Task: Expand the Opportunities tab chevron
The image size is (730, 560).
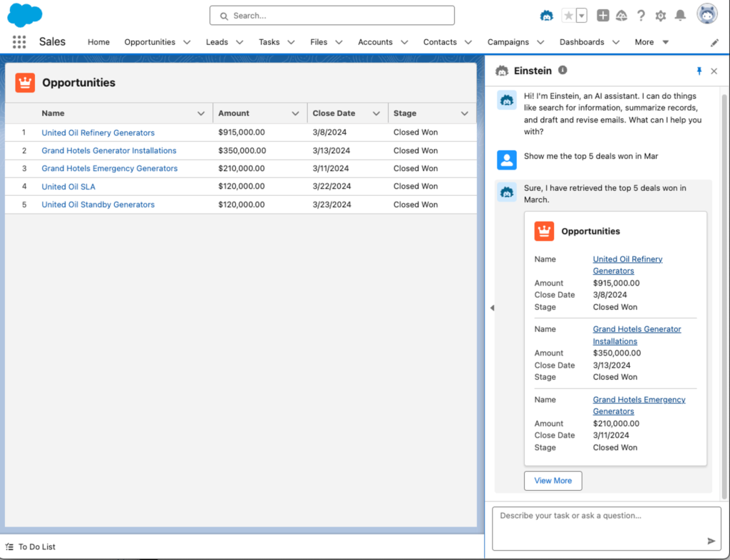Action: tap(187, 42)
